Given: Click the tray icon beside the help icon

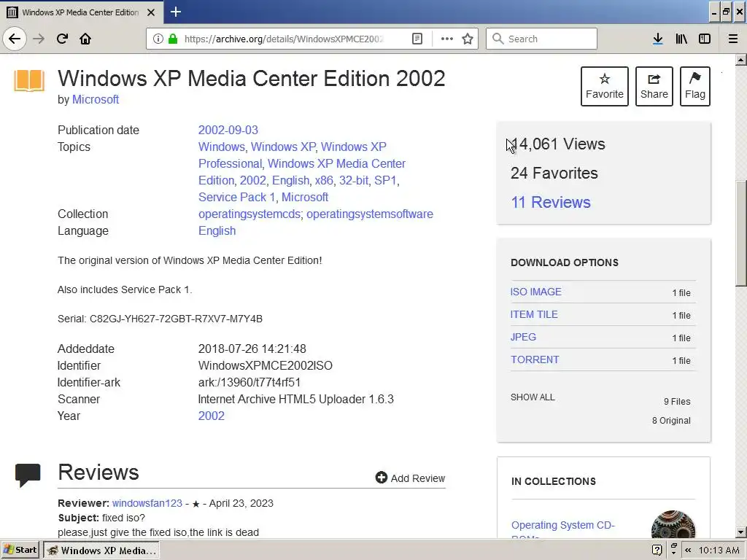Looking at the screenshot, I should (673, 550).
